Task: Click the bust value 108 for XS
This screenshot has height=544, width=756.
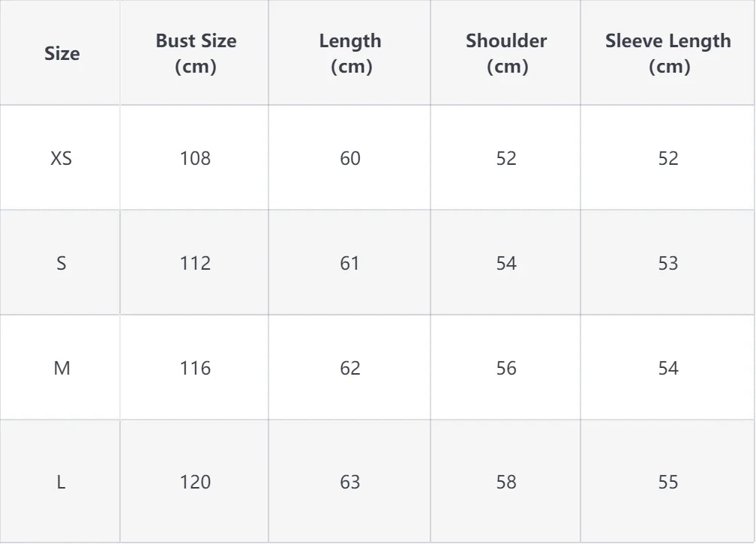Action: point(195,158)
